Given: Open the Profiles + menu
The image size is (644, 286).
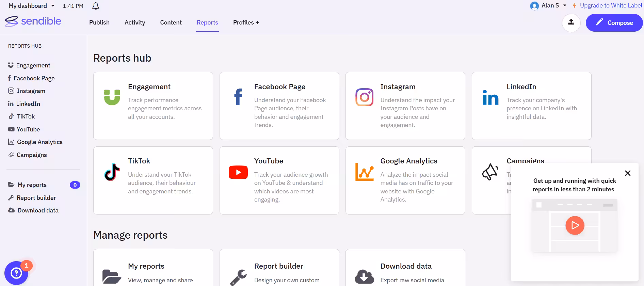Looking at the screenshot, I should (x=246, y=22).
